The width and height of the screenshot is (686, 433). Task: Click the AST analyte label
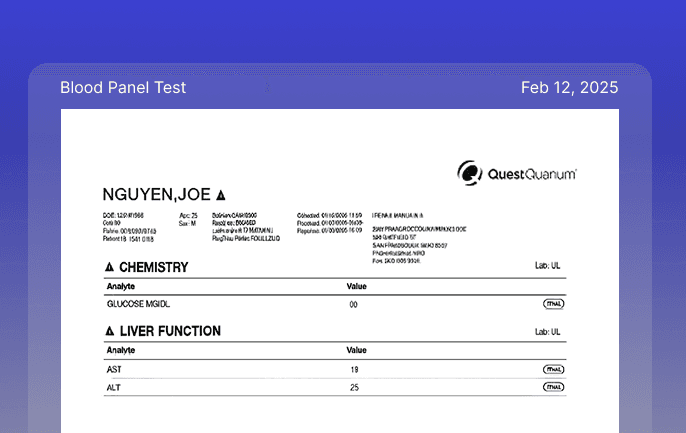[x=113, y=369]
